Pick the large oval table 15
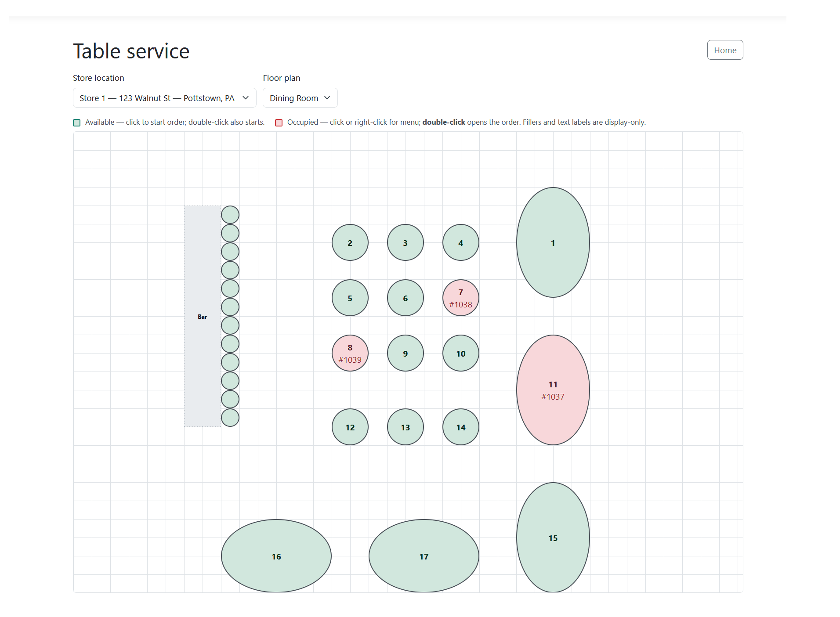This screenshot has height=617, width=840. 553,538
